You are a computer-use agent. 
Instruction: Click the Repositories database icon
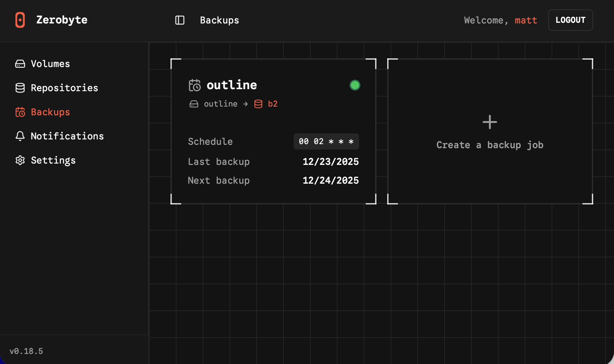(20, 88)
